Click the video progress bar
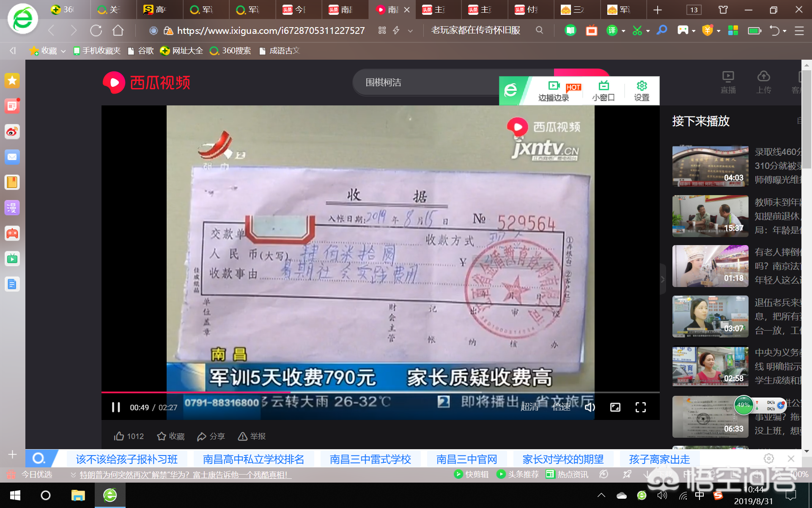Image resolution: width=812 pixels, height=508 pixels. [x=381, y=392]
